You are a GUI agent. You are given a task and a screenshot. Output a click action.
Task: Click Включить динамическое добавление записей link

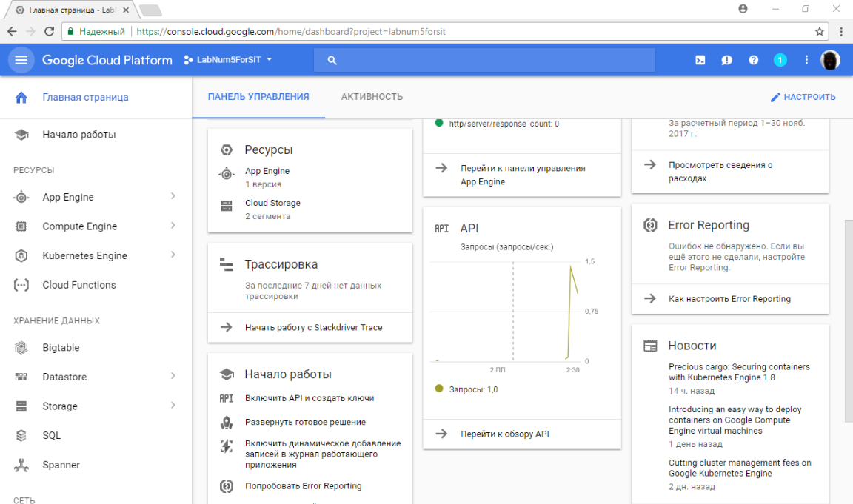[323, 454]
